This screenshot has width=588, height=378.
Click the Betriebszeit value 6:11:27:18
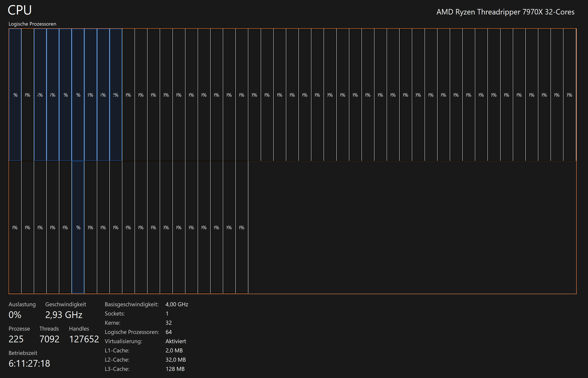(x=29, y=364)
